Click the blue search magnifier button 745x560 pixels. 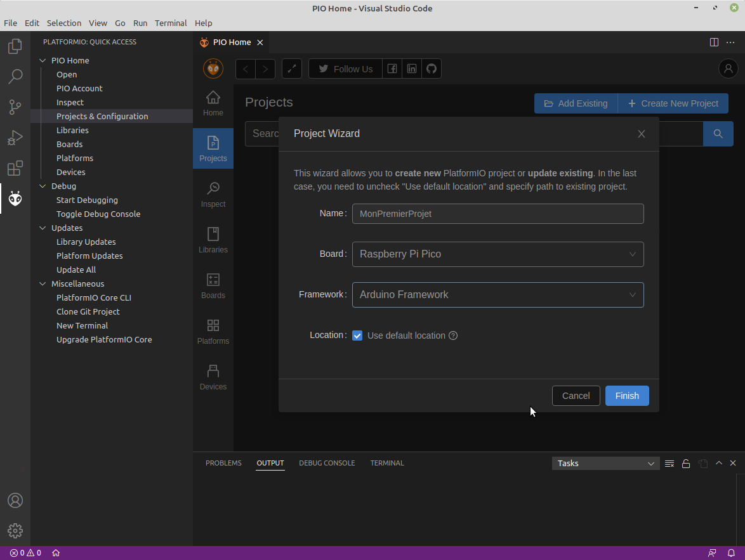click(718, 134)
